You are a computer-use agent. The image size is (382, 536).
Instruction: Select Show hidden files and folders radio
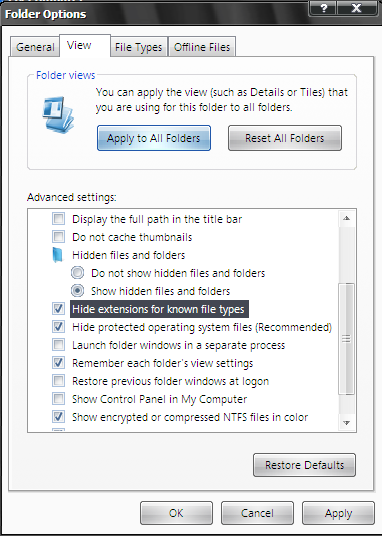pos(78,291)
